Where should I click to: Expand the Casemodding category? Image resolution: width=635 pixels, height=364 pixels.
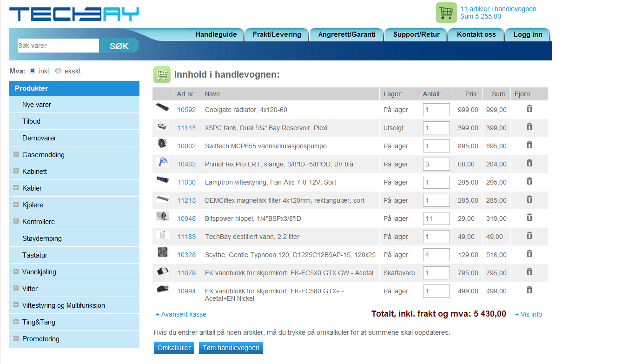(16, 154)
